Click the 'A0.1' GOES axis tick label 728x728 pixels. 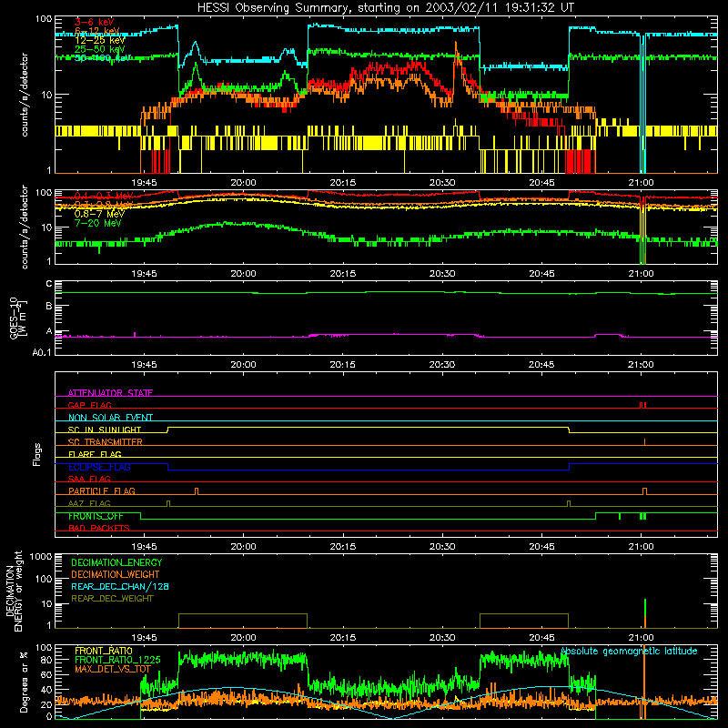(x=42, y=352)
